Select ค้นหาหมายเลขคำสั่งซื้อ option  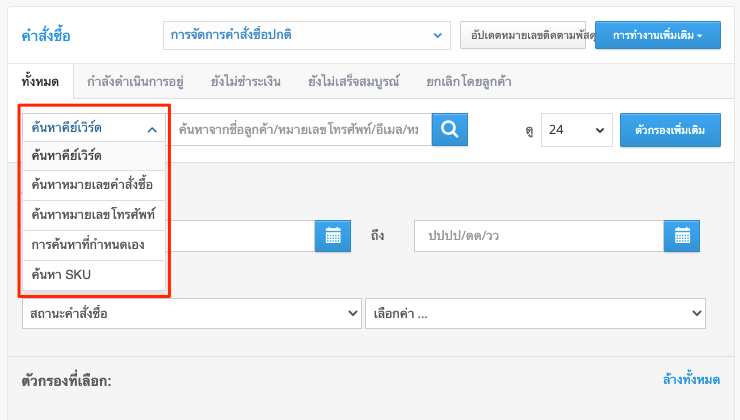[x=94, y=185]
